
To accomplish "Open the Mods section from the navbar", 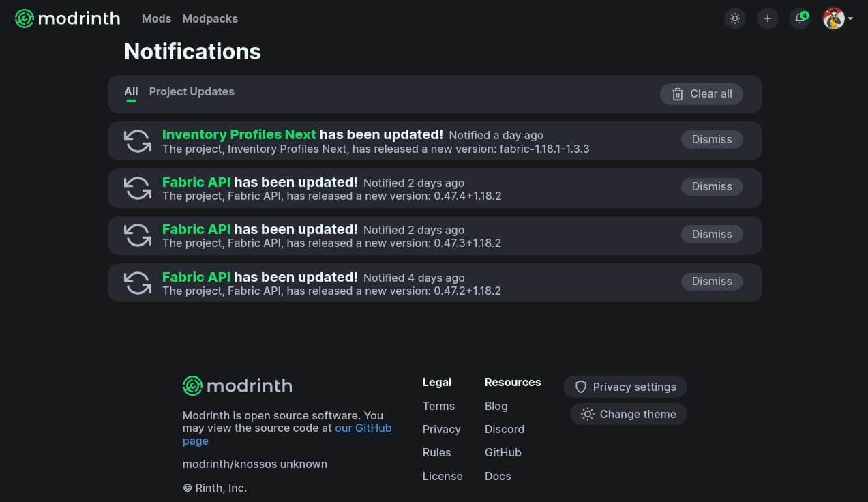I will coord(156,18).
